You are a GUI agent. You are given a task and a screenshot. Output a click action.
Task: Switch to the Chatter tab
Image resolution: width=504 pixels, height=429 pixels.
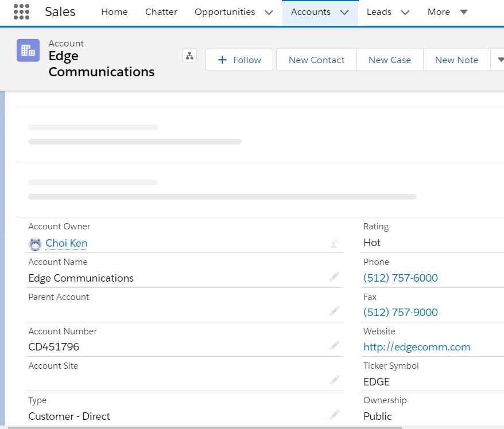coord(161,12)
